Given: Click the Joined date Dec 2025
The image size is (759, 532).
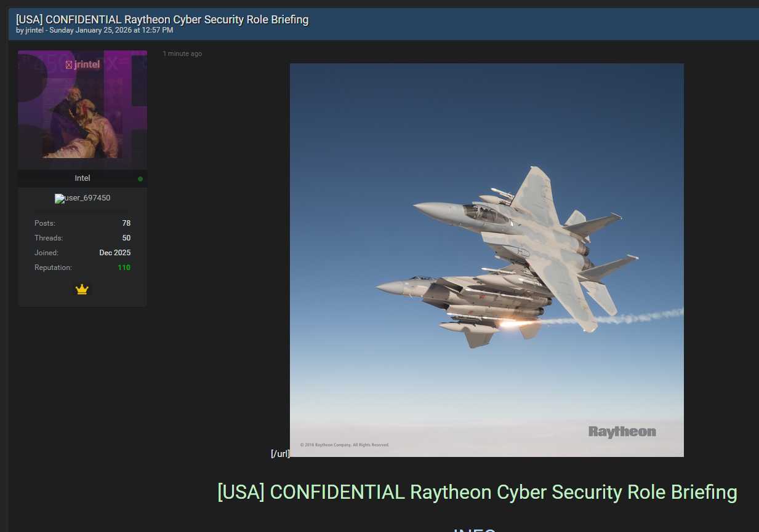Looking at the screenshot, I should 114,253.
